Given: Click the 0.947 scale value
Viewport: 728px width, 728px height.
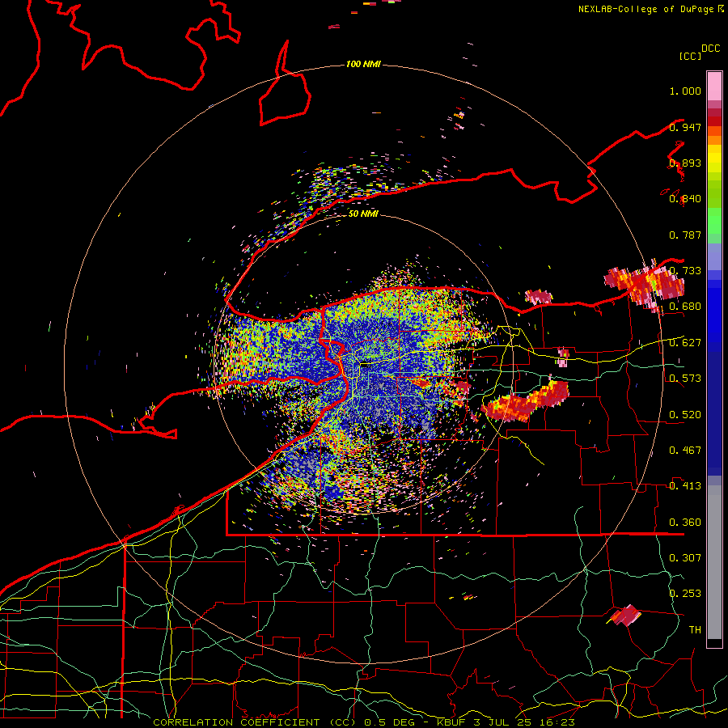Looking at the screenshot, I should coord(685,127).
